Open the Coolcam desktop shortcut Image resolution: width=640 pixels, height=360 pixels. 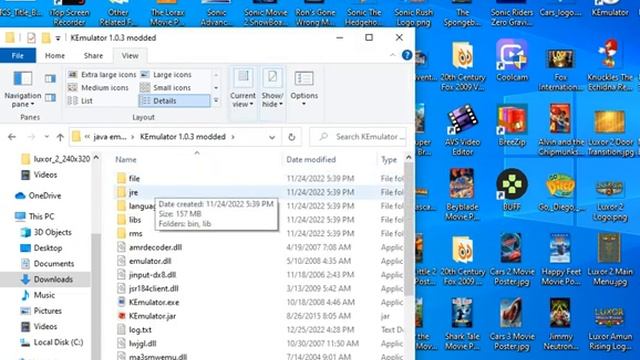pyautogui.click(x=512, y=60)
